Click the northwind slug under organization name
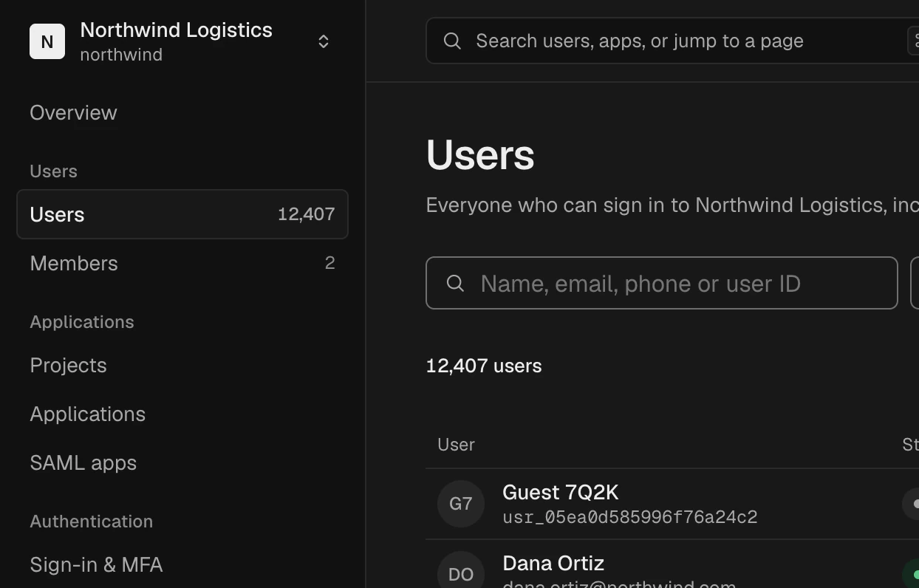The width and height of the screenshot is (919, 588). (121, 55)
